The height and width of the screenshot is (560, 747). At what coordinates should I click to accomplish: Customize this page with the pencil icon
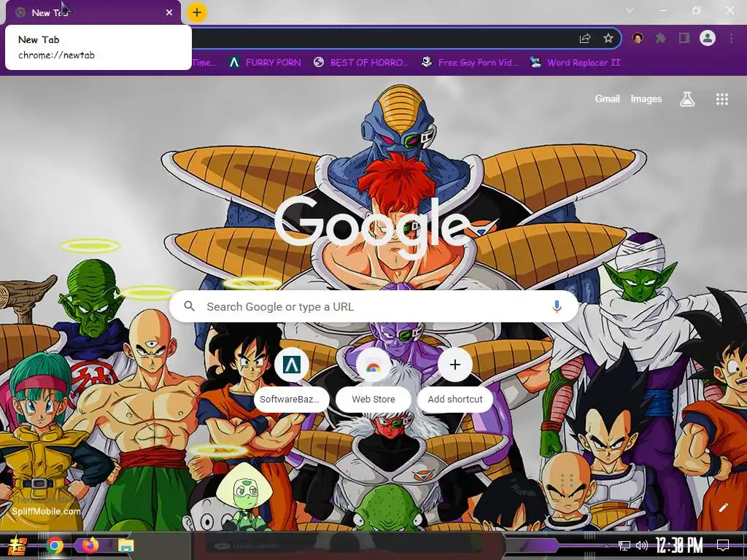(x=723, y=507)
